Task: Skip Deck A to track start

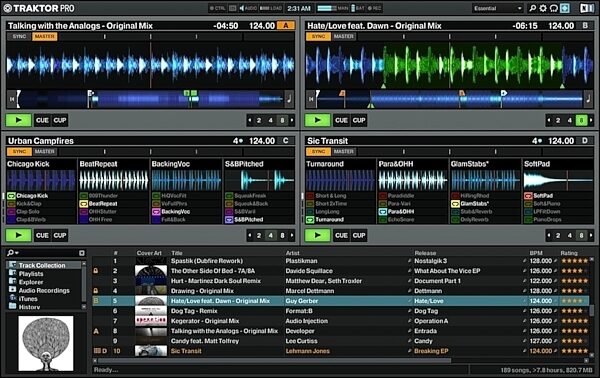Action: [11, 99]
